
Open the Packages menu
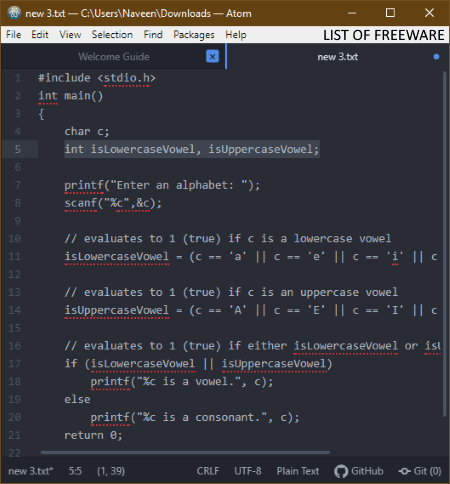[194, 35]
